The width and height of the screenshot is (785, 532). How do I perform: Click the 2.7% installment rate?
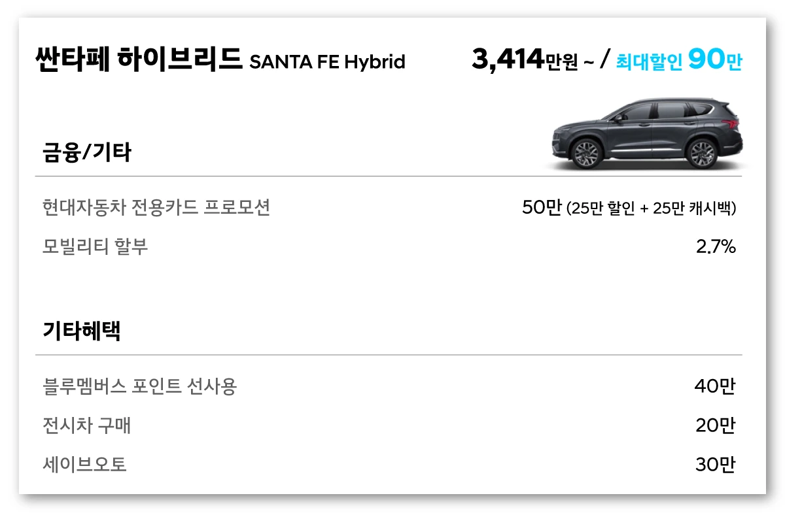[716, 246]
